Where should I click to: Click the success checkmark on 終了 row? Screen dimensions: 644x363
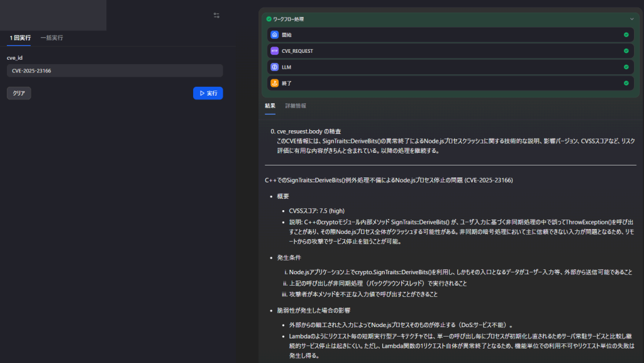click(626, 83)
